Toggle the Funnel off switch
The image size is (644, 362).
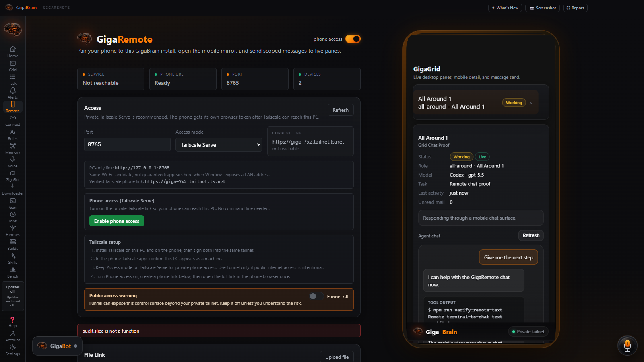click(x=316, y=296)
